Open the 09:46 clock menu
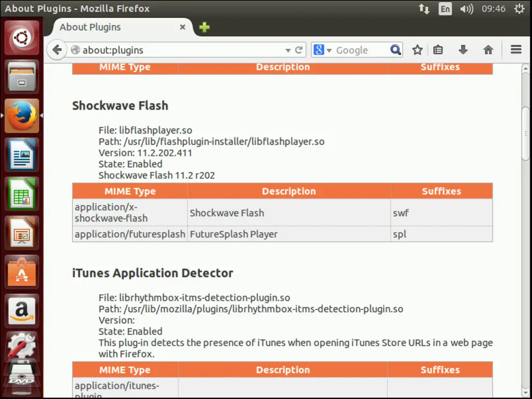This screenshot has width=532, height=399. (494, 9)
